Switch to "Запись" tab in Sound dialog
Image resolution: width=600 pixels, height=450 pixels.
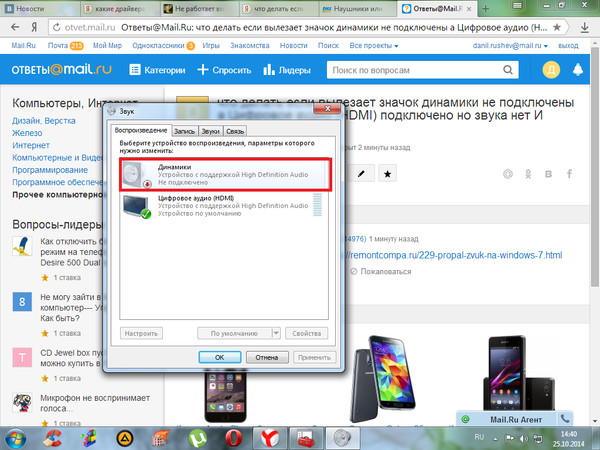click(184, 131)
